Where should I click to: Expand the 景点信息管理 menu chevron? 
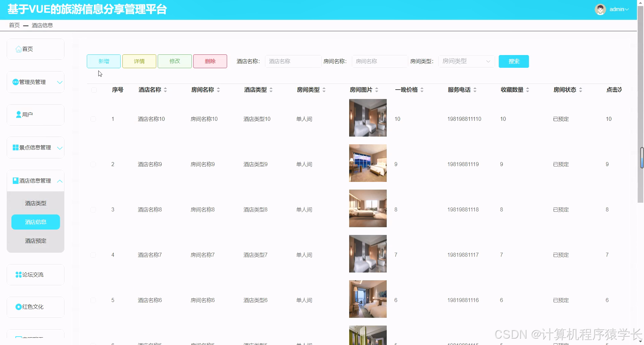(60, 147)
